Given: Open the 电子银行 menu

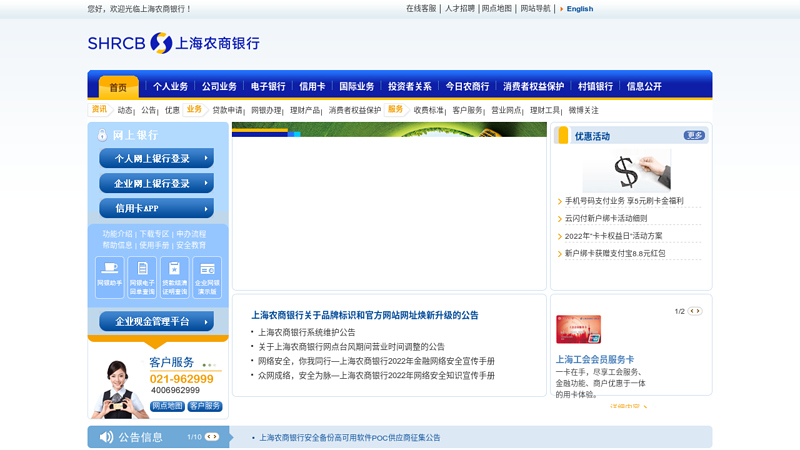Looking at the screenshot, I should [268, 86].
